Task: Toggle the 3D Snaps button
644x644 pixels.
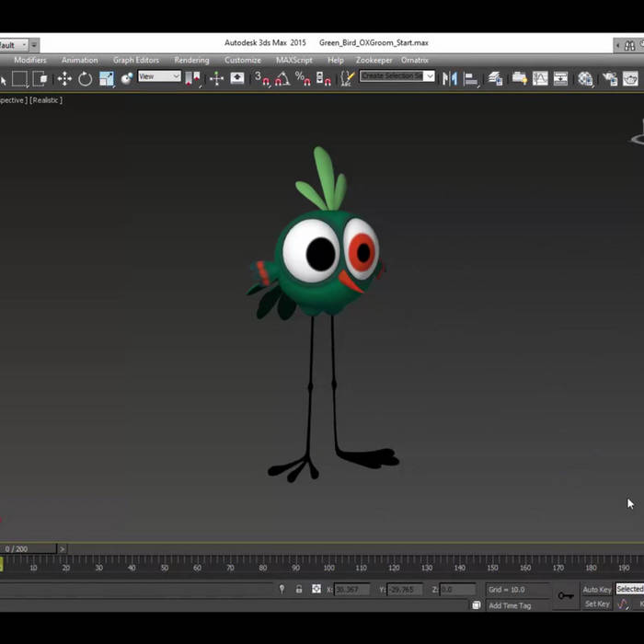Action: (261, 79)
